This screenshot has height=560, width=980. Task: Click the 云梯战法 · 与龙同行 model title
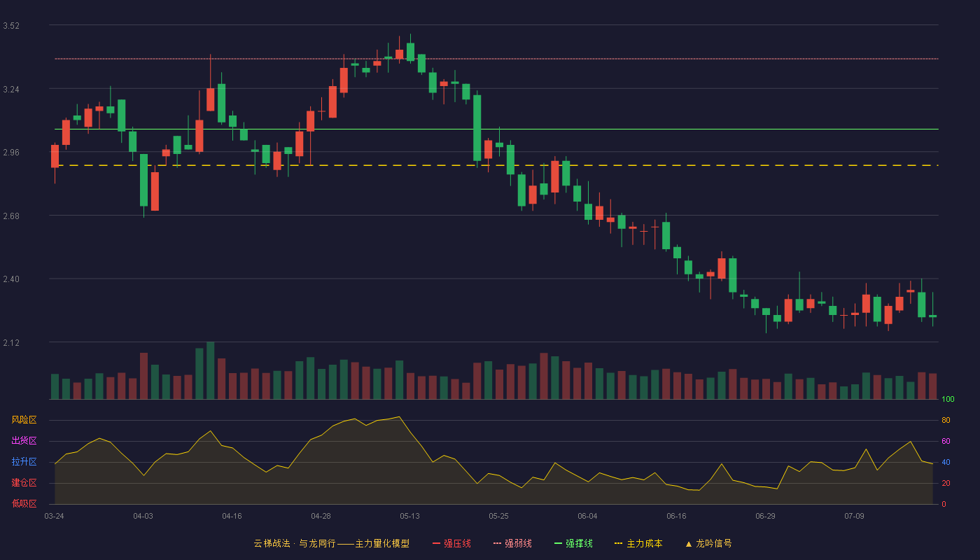coord(331,543)
